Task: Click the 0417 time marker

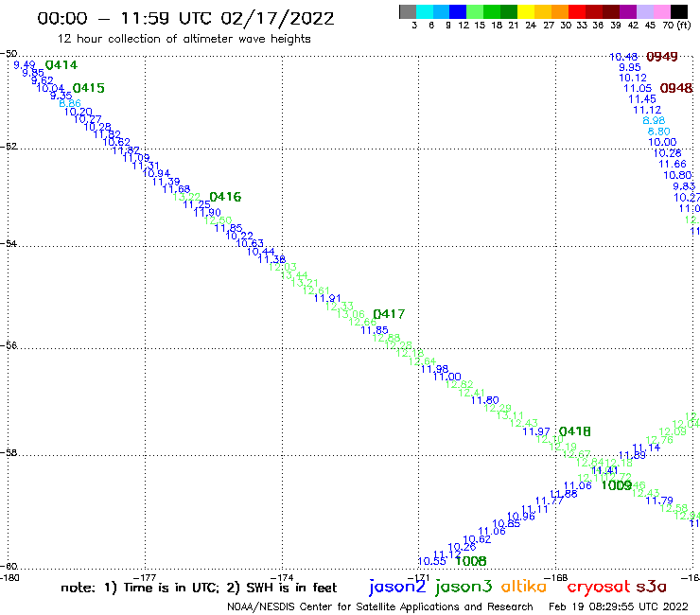Action: (x=389, y=314)
